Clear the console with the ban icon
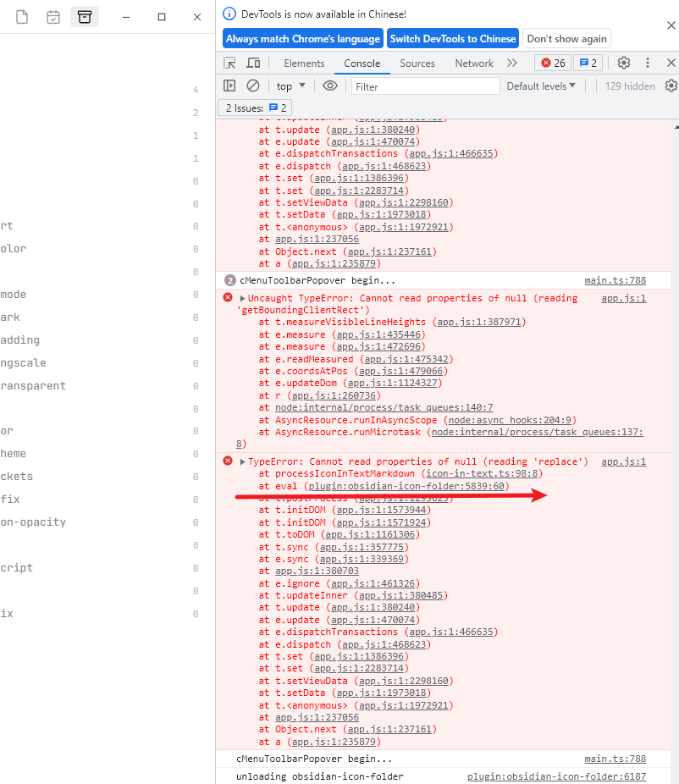The image size is (679, 784). [253, 86]
